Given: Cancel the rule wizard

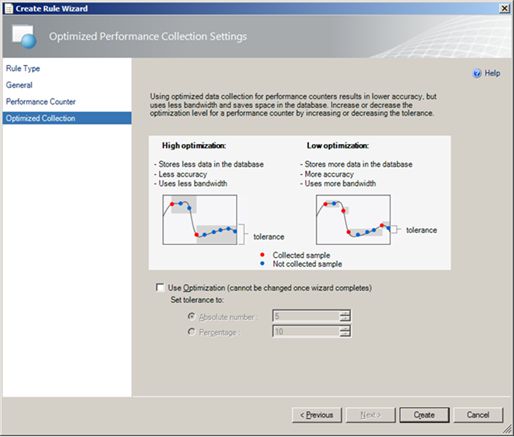Looking at the screenshot, I should tap(478, 415).
